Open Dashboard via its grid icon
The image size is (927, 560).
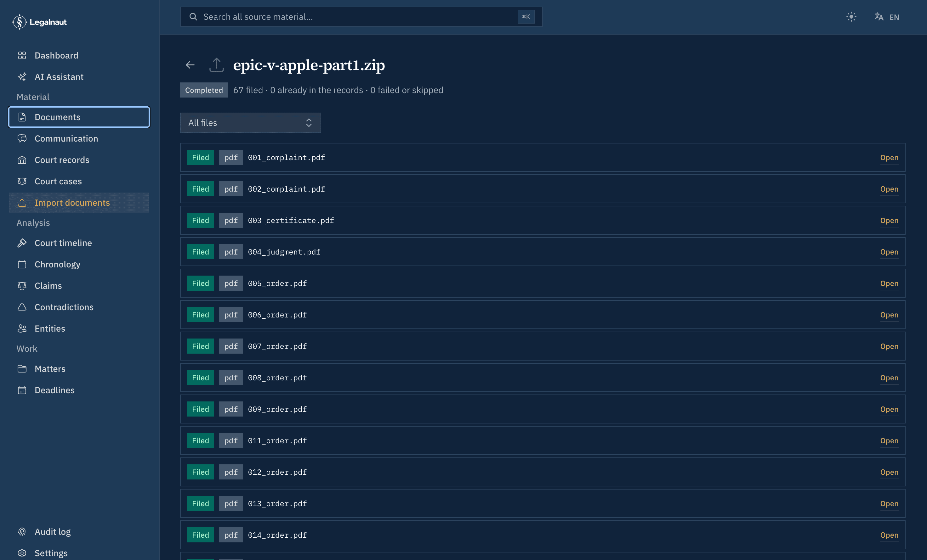pos(22,55)
